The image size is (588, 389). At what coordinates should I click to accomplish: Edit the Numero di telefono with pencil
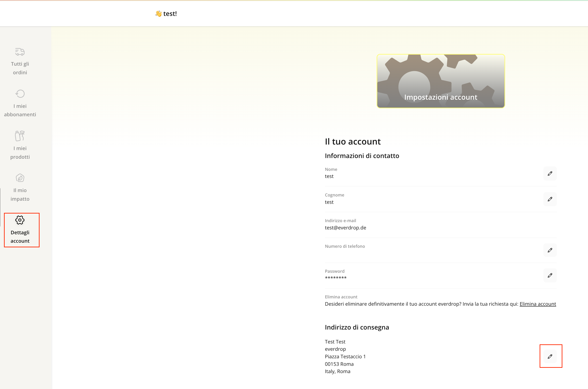pos(550,250)
